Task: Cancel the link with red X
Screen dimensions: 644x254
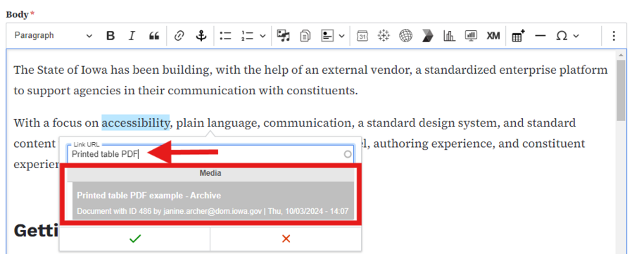Action: click(286, 239)
